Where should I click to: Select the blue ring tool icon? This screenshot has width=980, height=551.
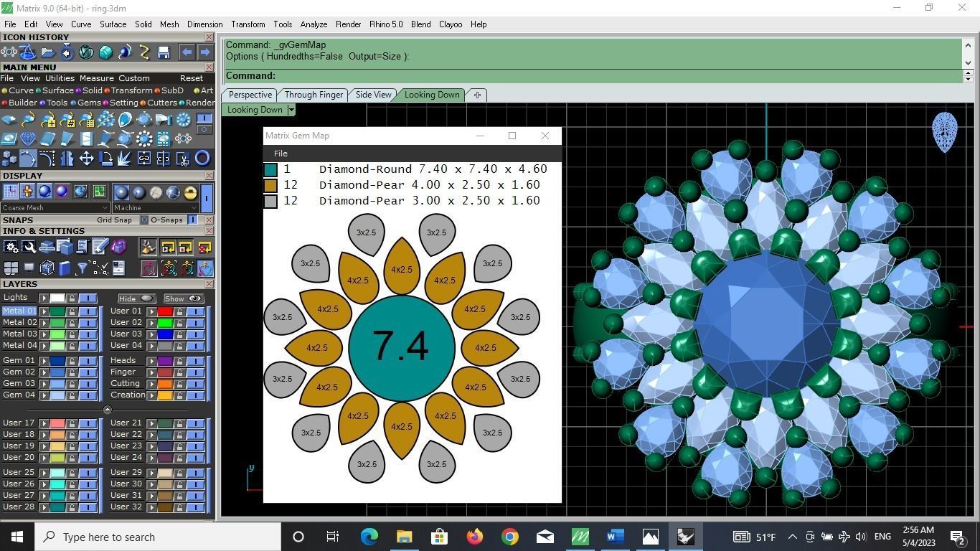coord(202,158)
